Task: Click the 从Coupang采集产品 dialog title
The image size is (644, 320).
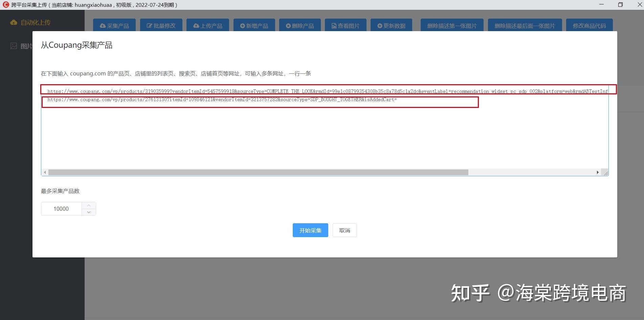Action: [76, 45]
